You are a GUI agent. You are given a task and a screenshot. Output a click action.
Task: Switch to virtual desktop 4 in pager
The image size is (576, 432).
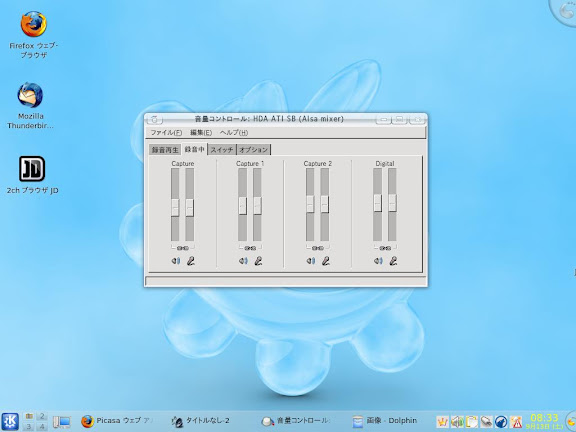click(42, 426)
